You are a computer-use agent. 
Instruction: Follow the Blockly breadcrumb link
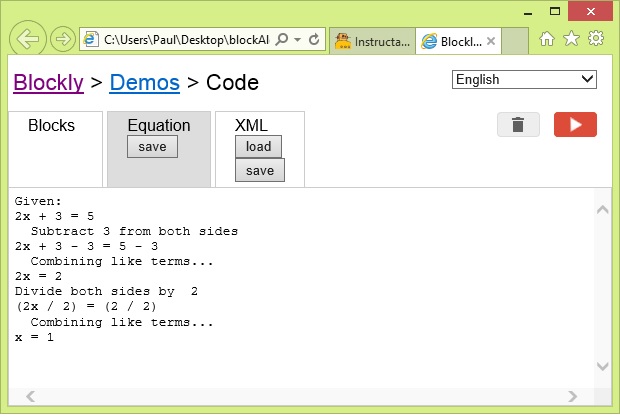click(x=48, y=83)
